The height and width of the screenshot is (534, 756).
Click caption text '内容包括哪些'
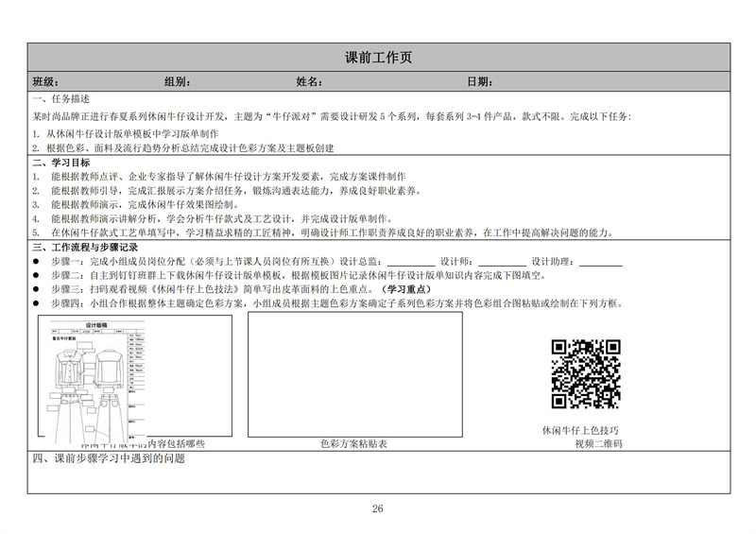[176, 444]
